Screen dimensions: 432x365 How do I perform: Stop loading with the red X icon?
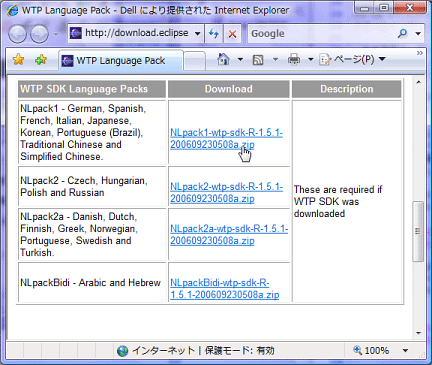click(232, 33)
